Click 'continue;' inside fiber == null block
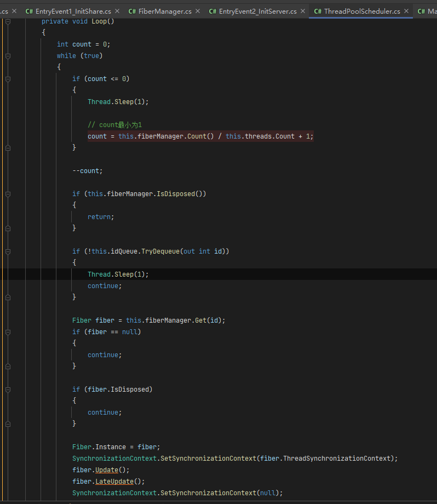Viewport: 437px width, 504px height. [105, 355]
